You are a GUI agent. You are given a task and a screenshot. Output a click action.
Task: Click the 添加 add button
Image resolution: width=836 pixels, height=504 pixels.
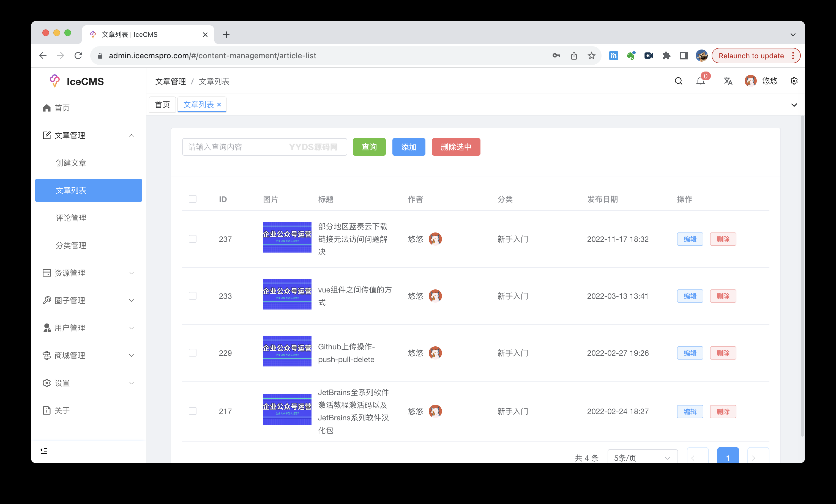[x=408, y=147]
